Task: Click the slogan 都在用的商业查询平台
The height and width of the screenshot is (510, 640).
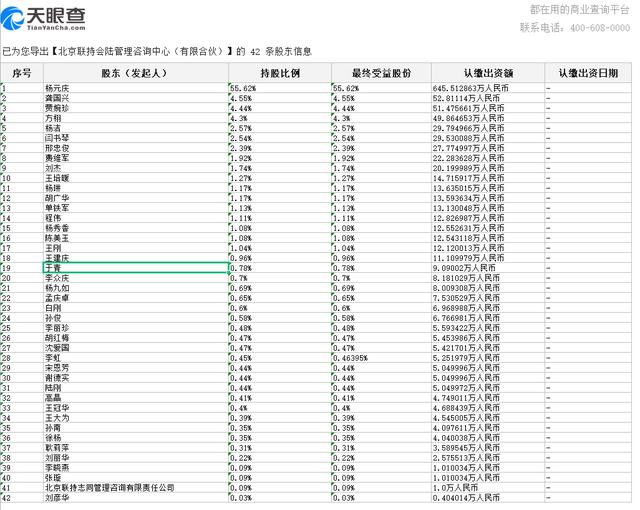Action: pyautogui.click(x=579, y=9)
